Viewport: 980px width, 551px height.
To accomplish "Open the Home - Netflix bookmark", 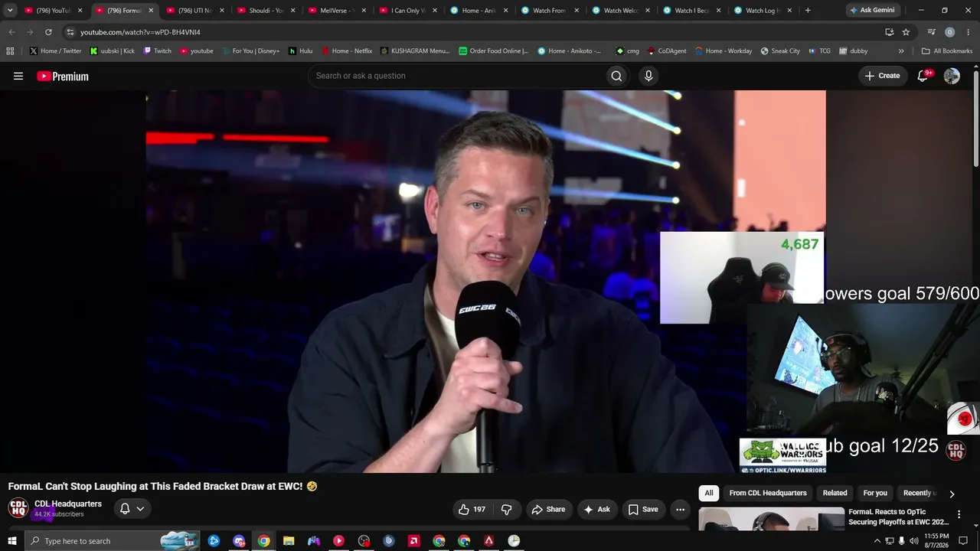I will [346, 51].
